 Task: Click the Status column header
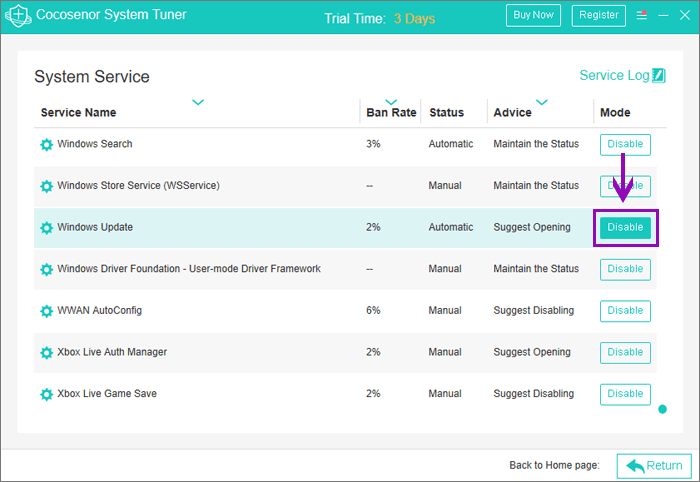point(446,112)
